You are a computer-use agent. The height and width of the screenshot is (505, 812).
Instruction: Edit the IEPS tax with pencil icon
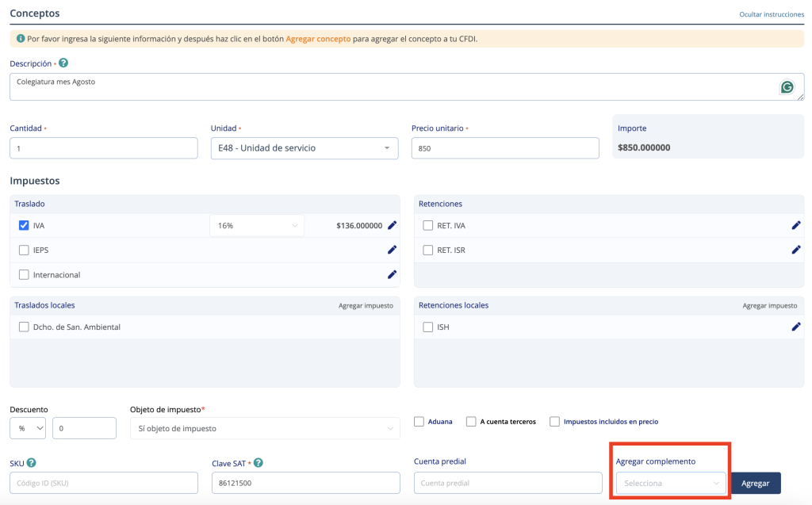coord(392,251)
